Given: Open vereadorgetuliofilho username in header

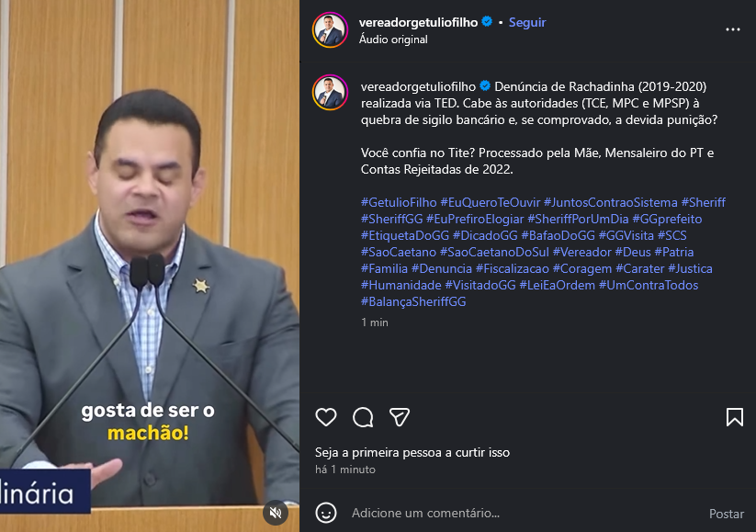Looking at the screenshot, I should (x=418, y=22).
